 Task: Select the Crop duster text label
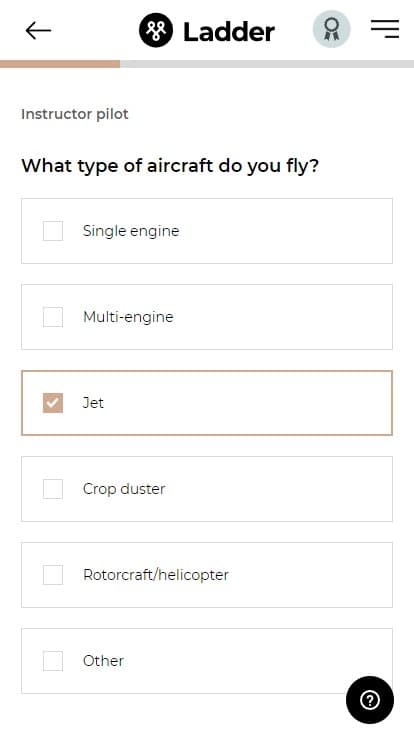tap(124, 489)
